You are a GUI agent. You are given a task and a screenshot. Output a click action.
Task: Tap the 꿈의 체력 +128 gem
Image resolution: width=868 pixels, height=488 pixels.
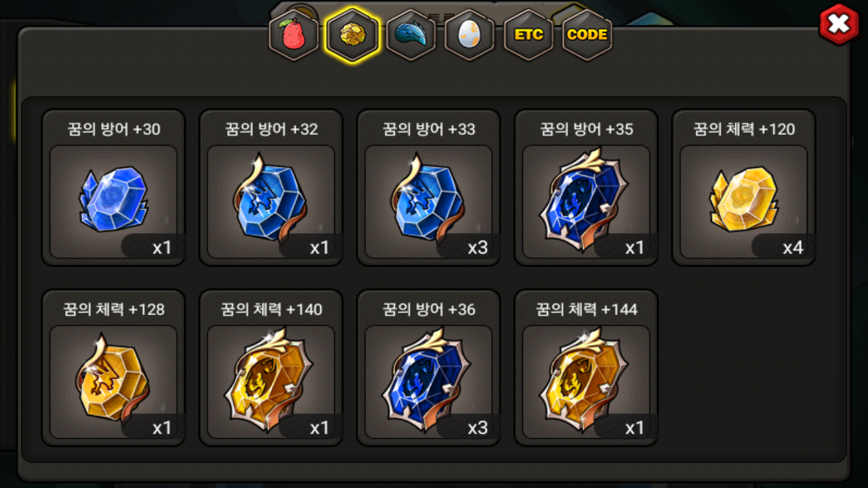click(x=113, y=368)
